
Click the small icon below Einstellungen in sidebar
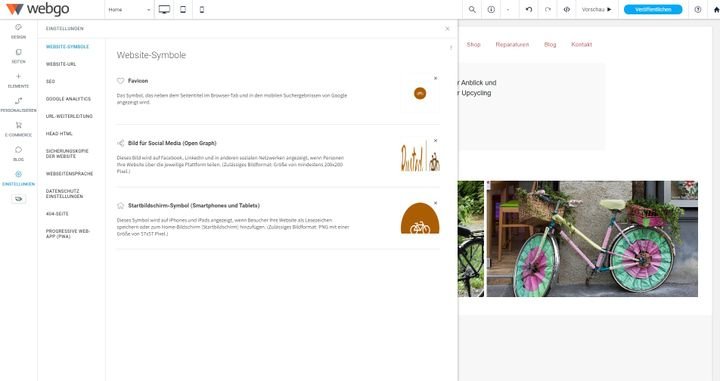tap(18, 199)
